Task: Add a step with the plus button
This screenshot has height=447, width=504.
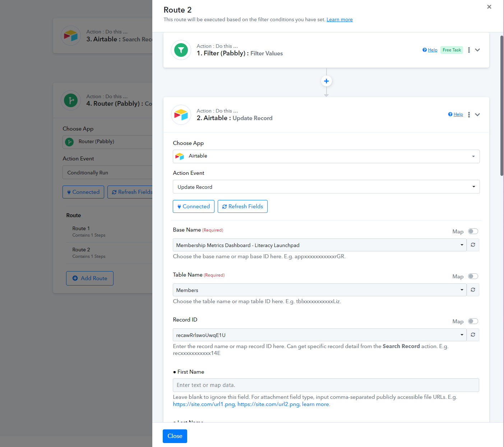Action: click(x=326, y=81)
